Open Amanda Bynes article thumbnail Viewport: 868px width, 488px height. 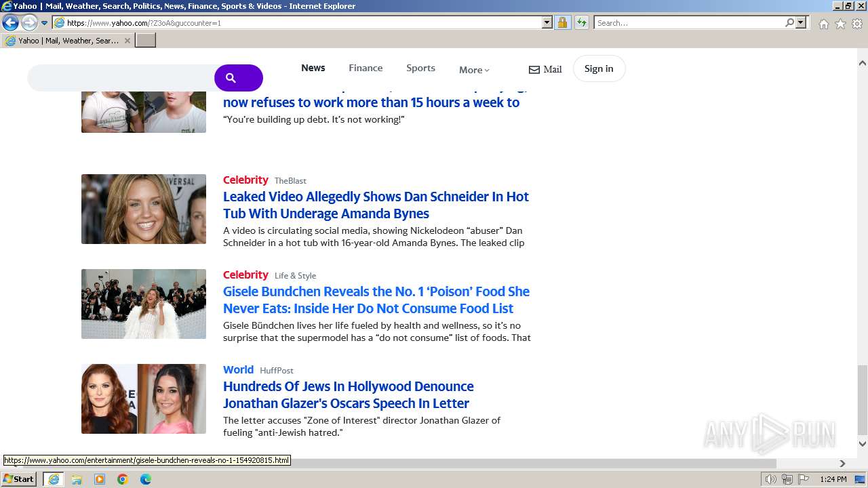(x=144, y=209)
